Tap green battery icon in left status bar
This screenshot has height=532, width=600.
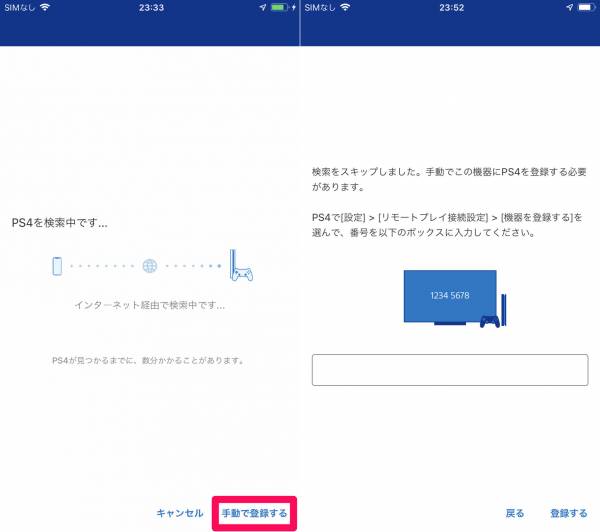(x=279, y=7)
